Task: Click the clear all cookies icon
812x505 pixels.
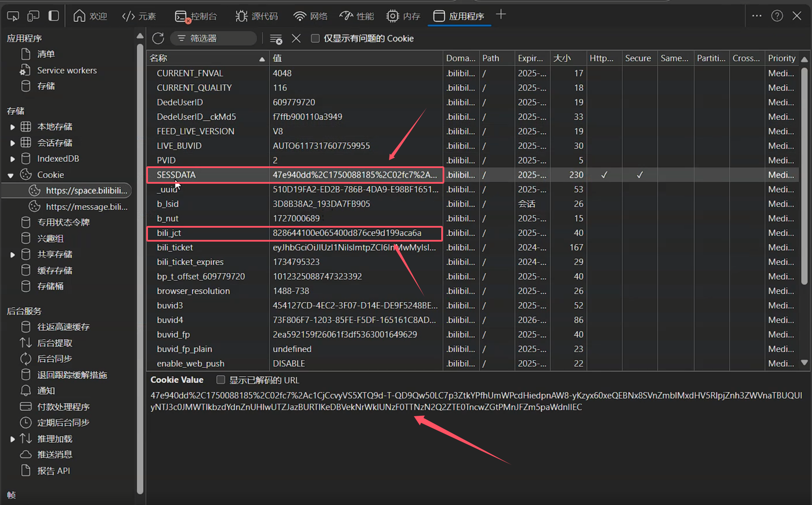Action: click(x=276, y=39)
